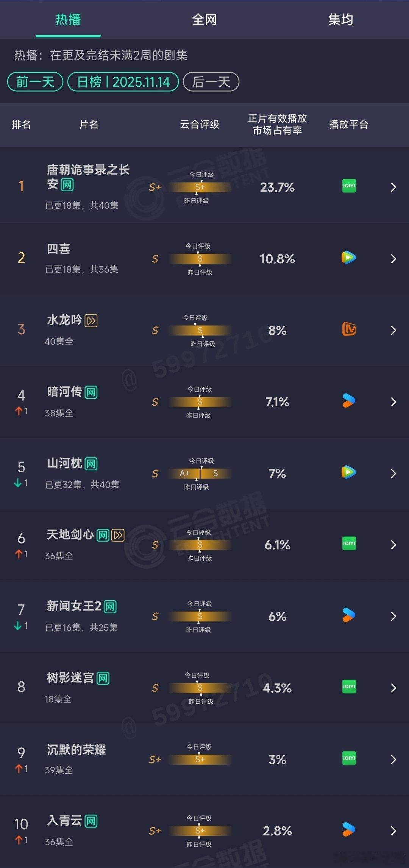Open details arrow for 沉默的荣耀
Viewport: 409px width, 868px height.
pos(393,759)
